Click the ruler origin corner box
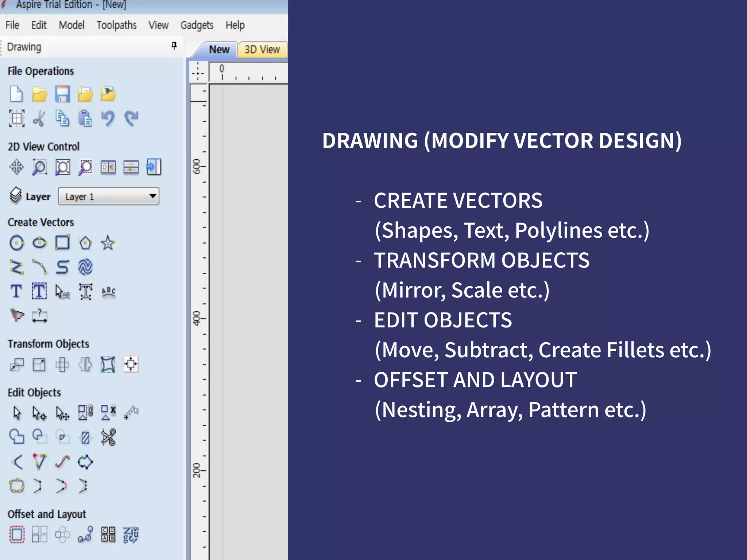The height and width of the screenshot is (560, 747). click(x=198, y=72)
